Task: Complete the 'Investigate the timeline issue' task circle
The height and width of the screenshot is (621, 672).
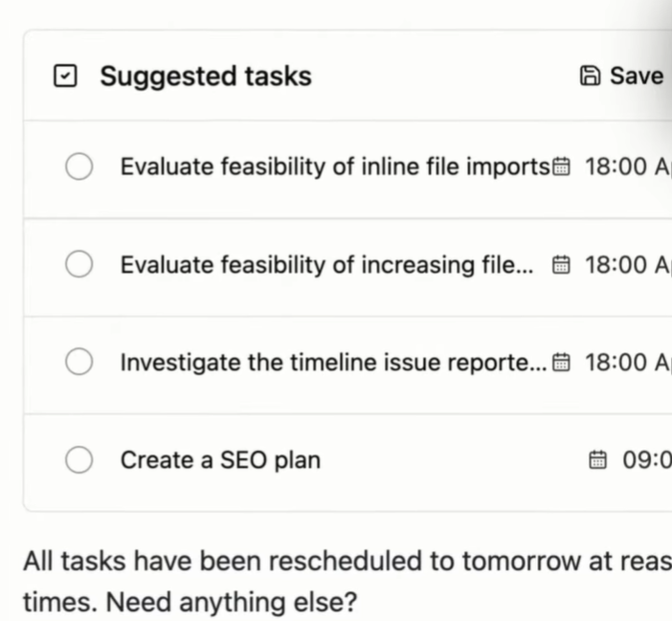Action: tap(78, 363)
